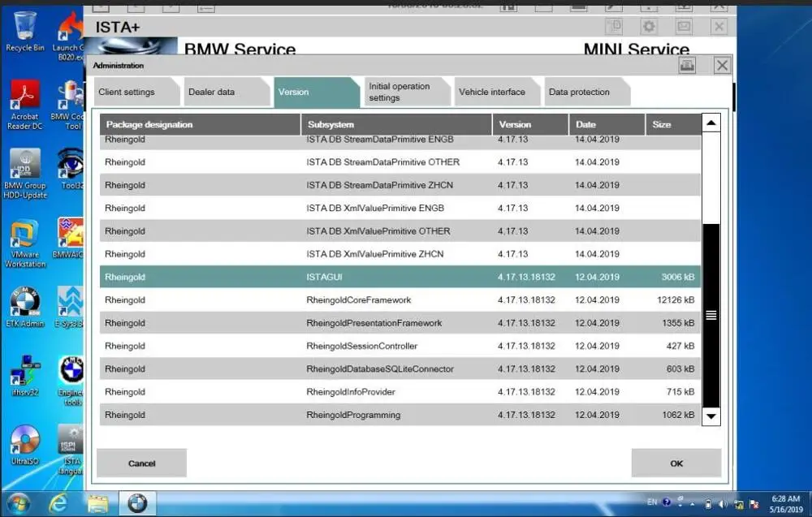Close the Administration dialog with X
Viewport: 812px width, 517px height.
coord(722,65)
